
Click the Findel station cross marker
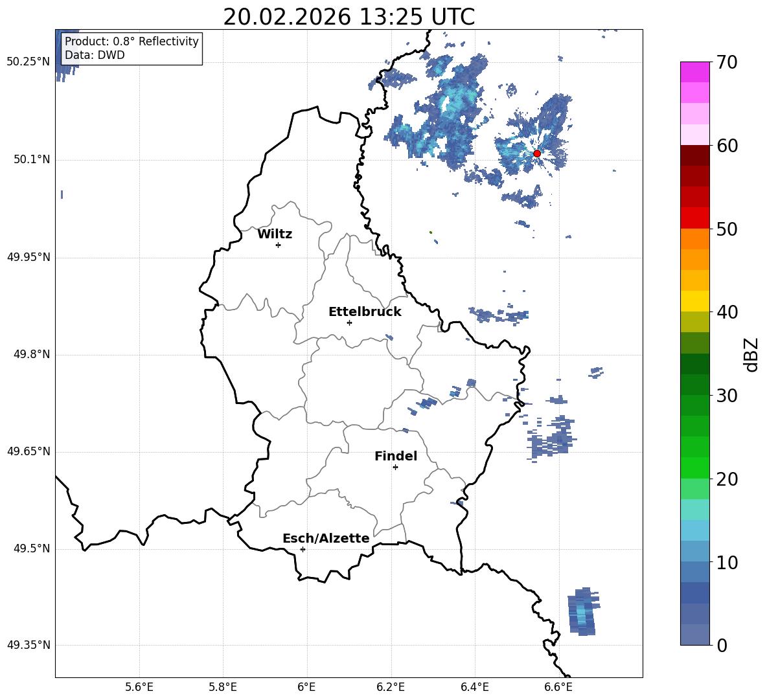tap(395, 468)
